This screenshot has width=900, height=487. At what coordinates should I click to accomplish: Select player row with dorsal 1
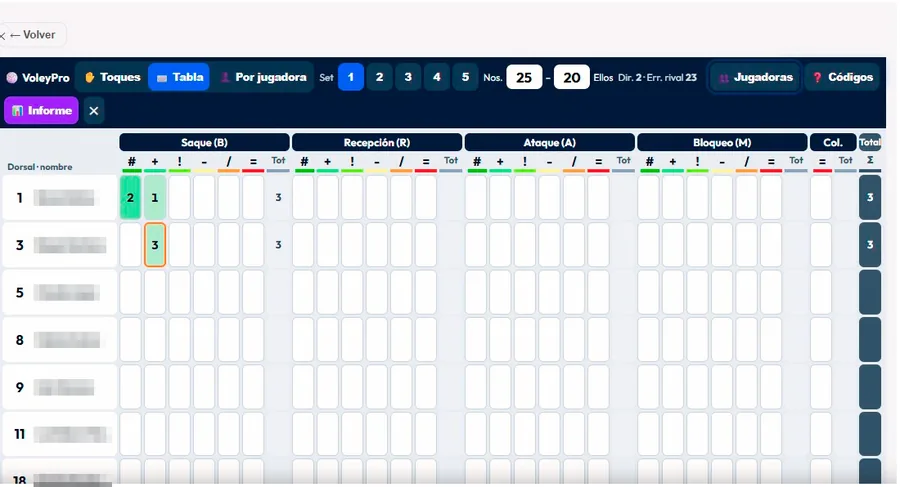(59, 198)
